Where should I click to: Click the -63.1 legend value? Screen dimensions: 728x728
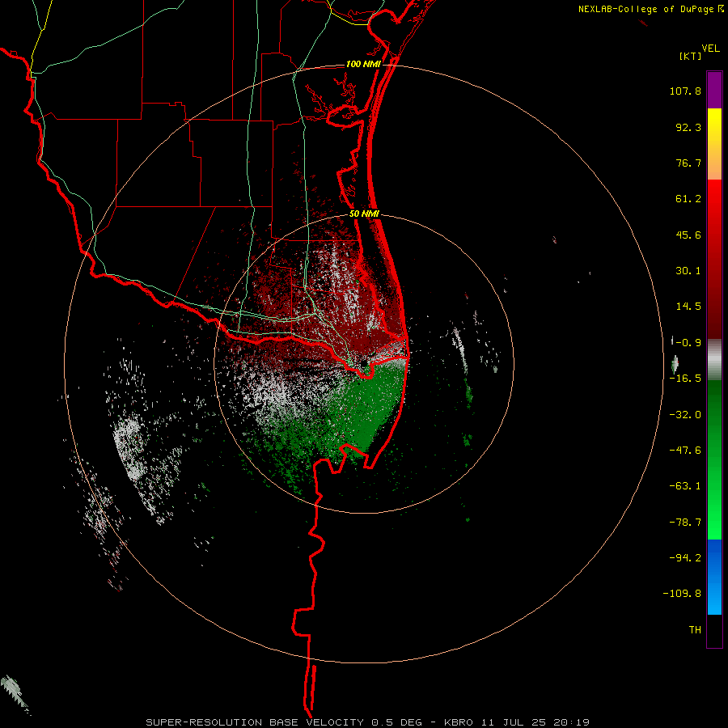685,486
